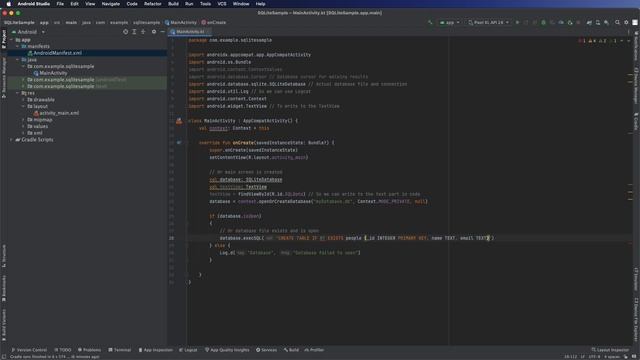Collapse the manifests folder
The width and height of the screenshot is (640, 360).
click(18, 47)
